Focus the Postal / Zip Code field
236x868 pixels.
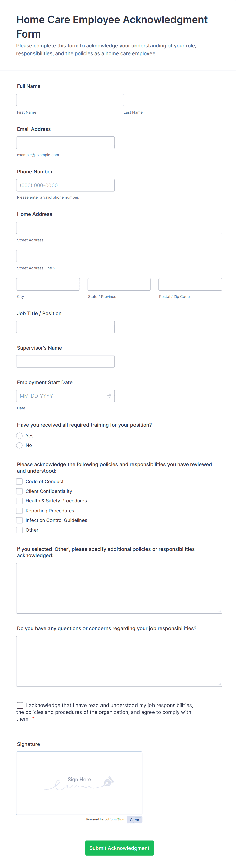tap(190, 284)
